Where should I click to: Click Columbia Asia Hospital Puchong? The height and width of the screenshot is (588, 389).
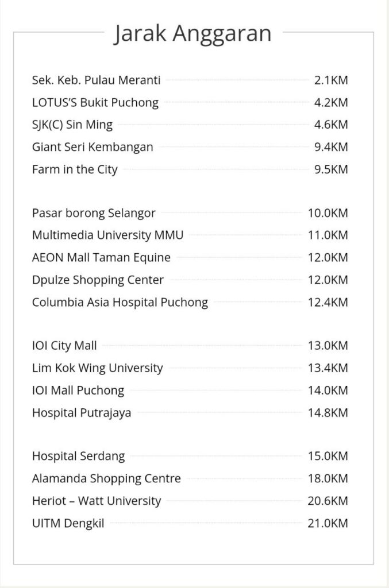pyautogui.click(x=120, y=302)
